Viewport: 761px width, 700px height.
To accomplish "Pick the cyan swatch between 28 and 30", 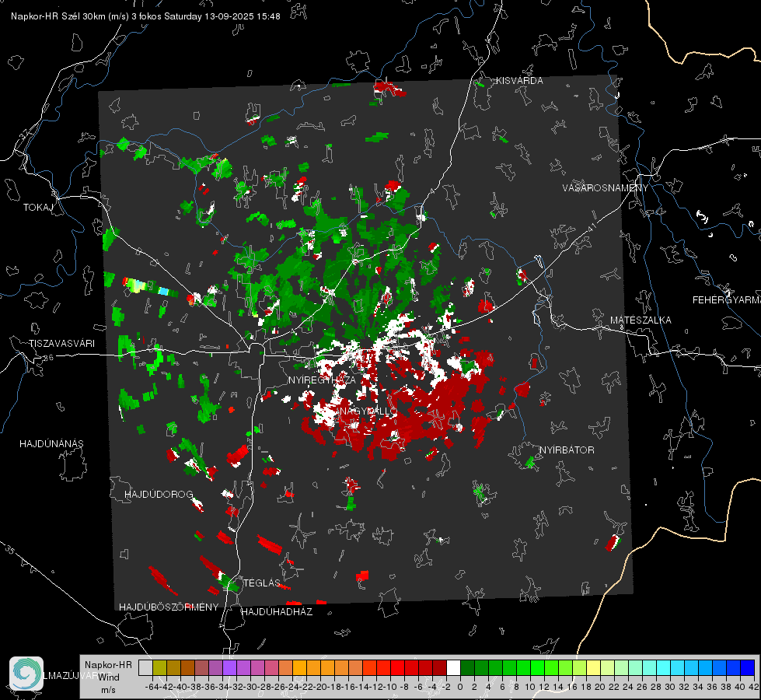I will tap(664, 667).
